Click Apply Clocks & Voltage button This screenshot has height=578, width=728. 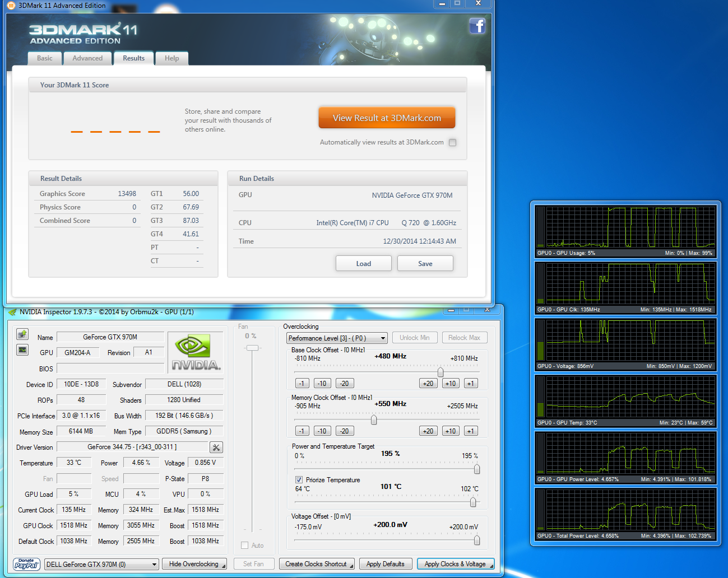coord(455,564)
